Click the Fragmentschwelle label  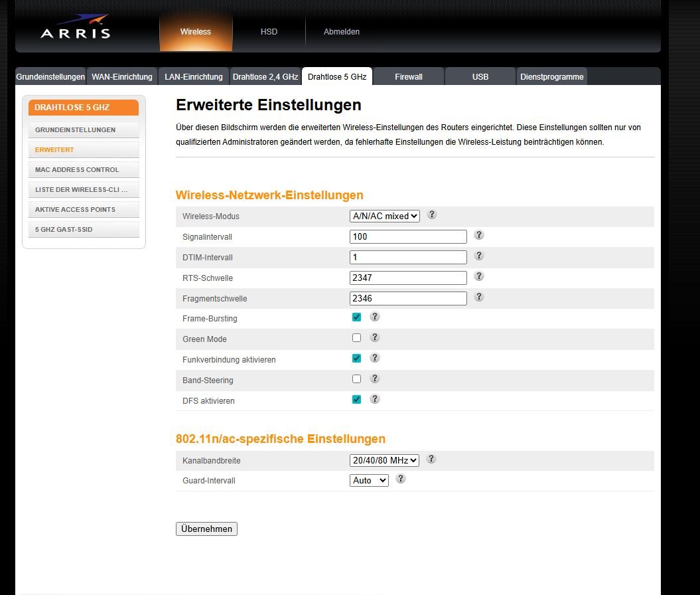point(215,299)
